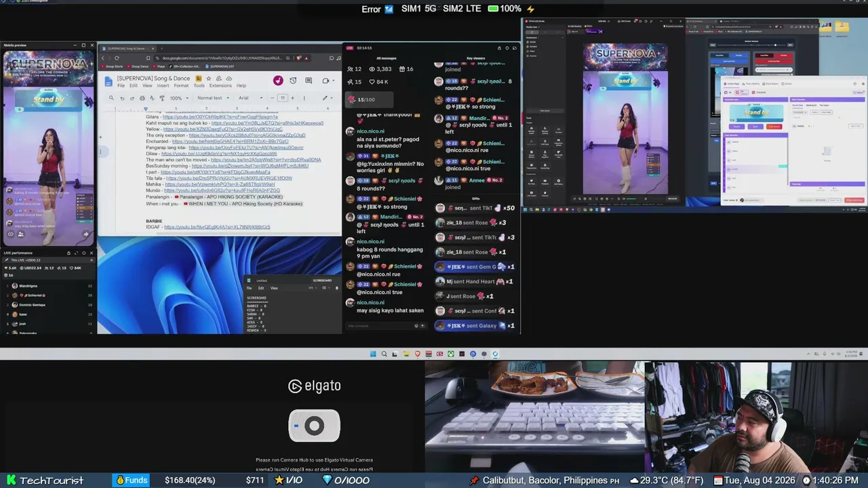Switch to Key viewers tab in chat
The width and height of the screenshot is (868, 488).
coord(476,58)
